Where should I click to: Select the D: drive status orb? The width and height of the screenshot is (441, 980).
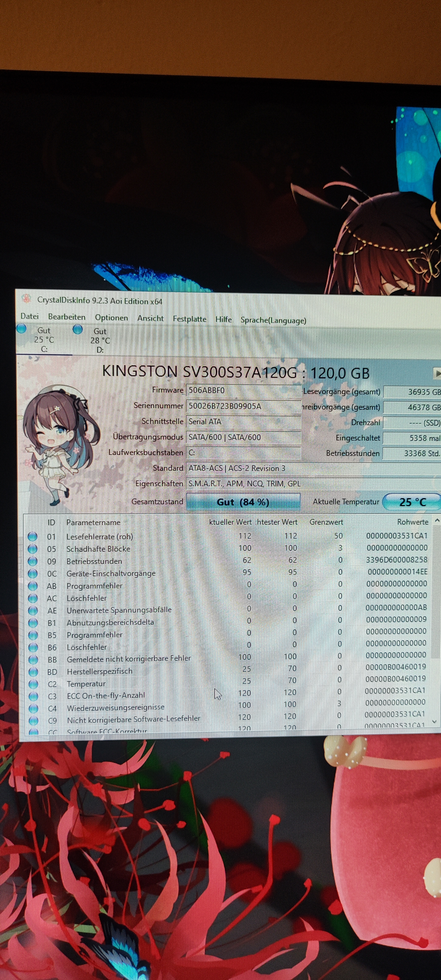point(78,329)
